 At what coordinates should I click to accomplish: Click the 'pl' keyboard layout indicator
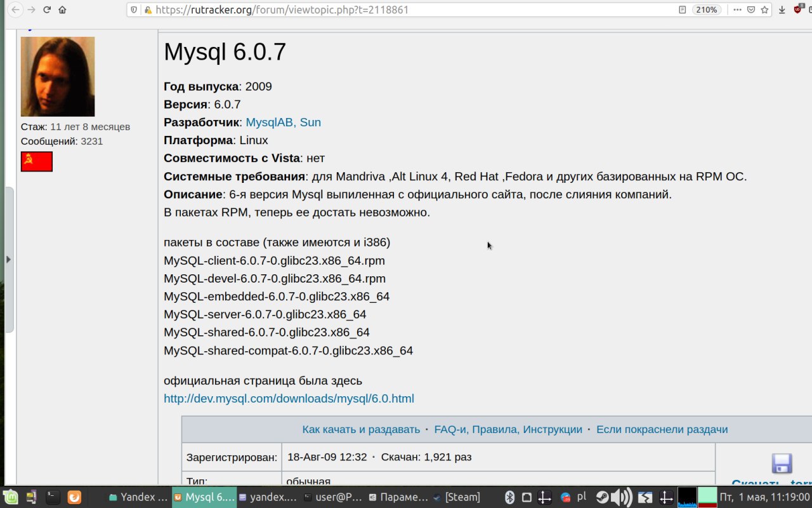581,497
